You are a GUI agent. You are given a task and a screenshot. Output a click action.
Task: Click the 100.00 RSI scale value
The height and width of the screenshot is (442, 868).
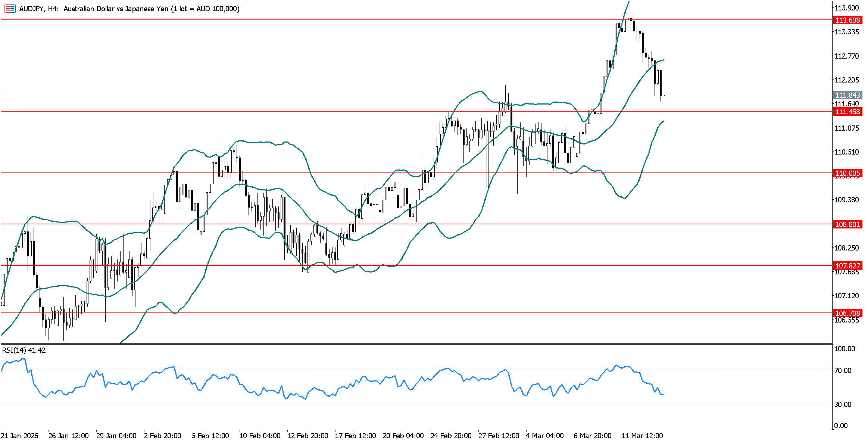tap(844, 349)
